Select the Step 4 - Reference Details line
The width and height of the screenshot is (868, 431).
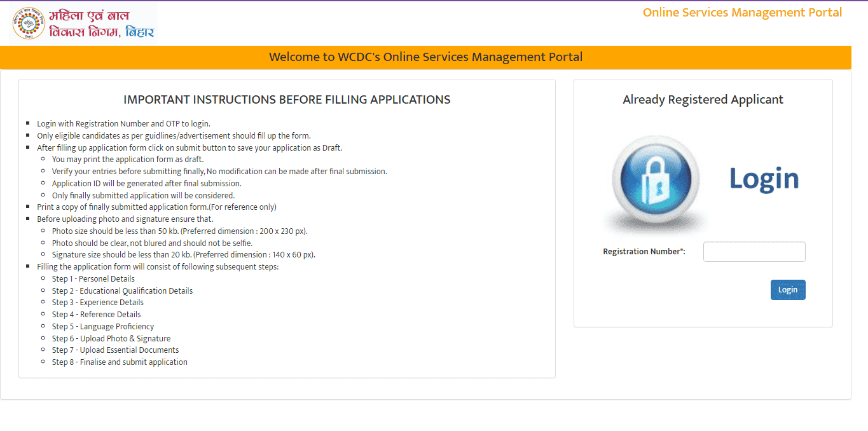click(x=97, y=315)
